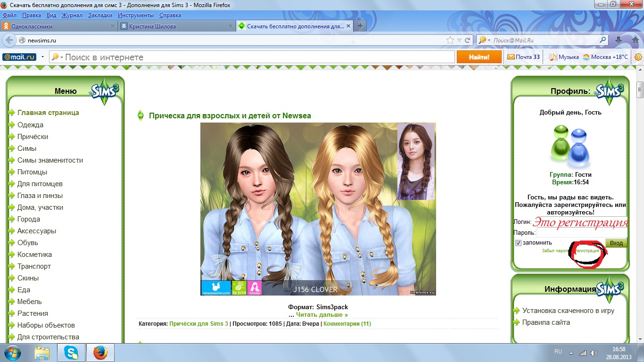Screen dimensions: 644x362
Task: Click the guest profile avatar icon
Action: (570, 146)
